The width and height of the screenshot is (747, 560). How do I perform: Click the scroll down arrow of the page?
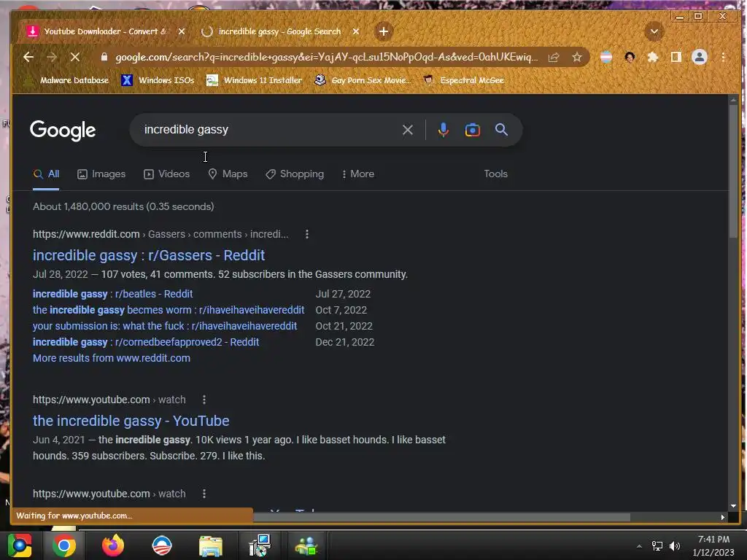pos(733,506)
